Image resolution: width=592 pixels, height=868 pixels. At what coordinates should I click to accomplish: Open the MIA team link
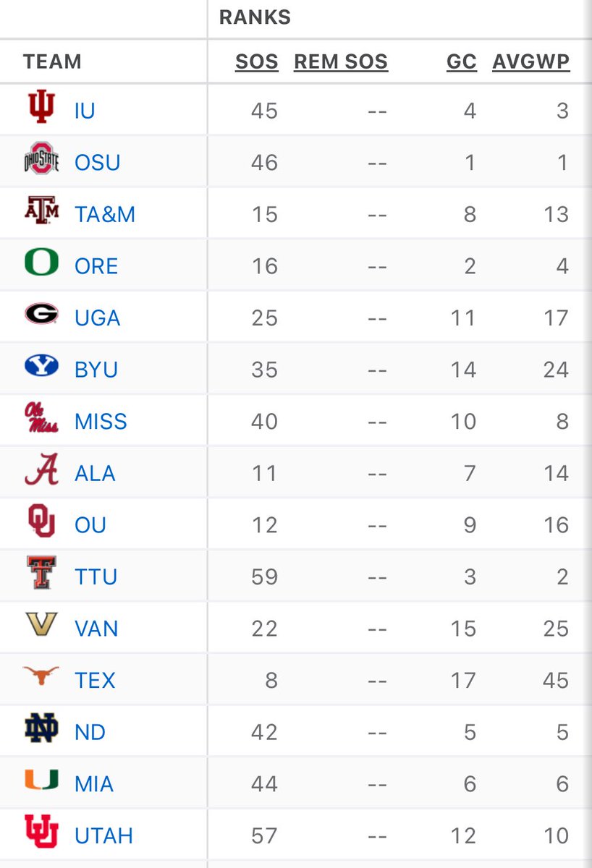[94, 784]
